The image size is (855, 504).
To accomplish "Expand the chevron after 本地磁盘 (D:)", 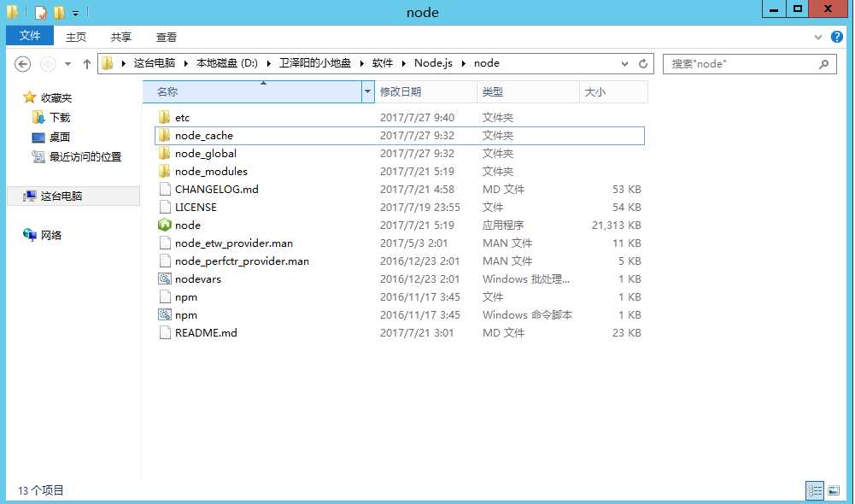I will [269, 63].
